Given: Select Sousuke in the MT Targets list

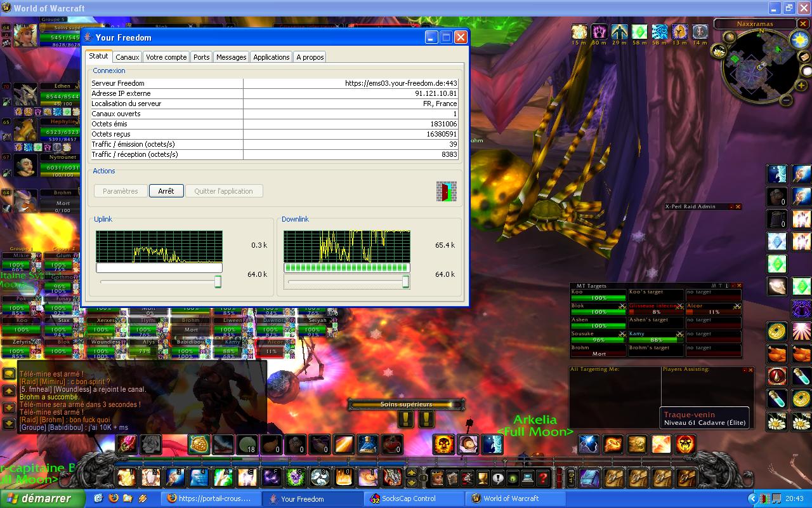Looking at the screenshot, I should click(599, 337).
